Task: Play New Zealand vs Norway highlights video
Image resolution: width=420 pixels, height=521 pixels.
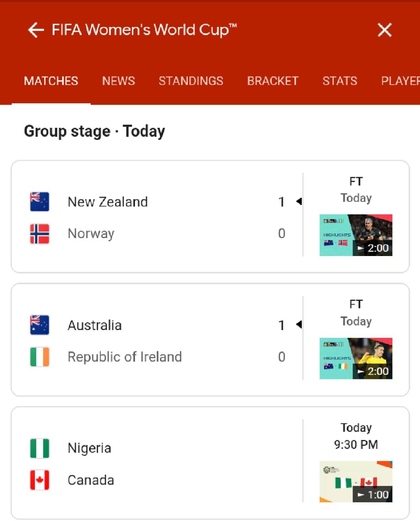Action: point(356,235)
